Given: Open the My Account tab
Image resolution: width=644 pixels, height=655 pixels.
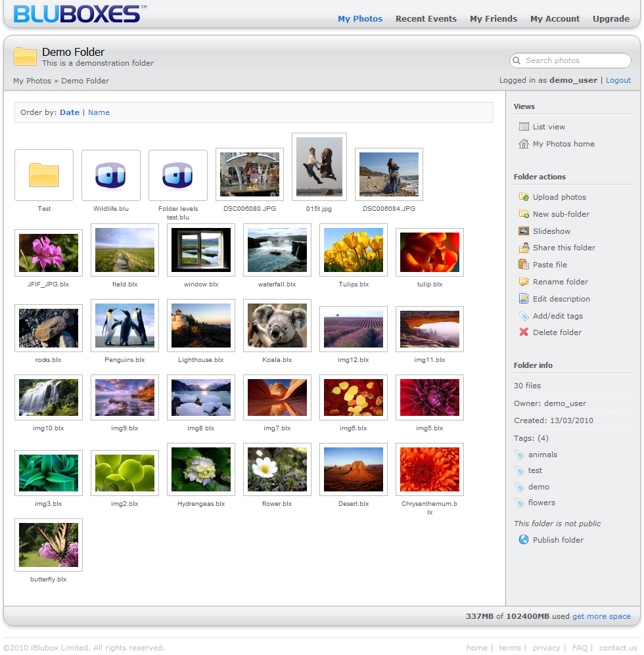Looking at the screenshot, I should coord(555,19).
